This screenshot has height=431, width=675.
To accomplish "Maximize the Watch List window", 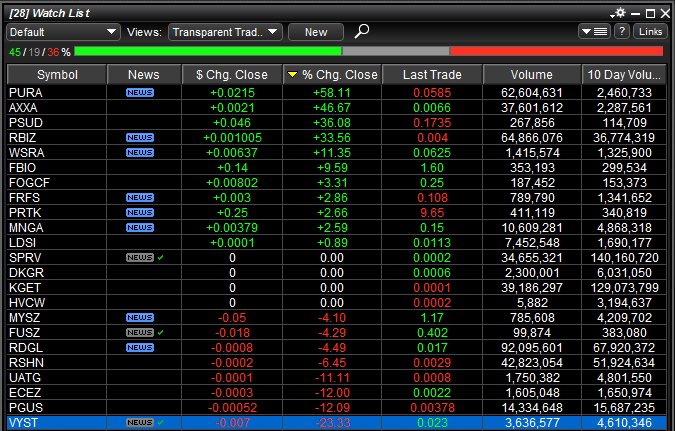I will (x=650, y=14).
